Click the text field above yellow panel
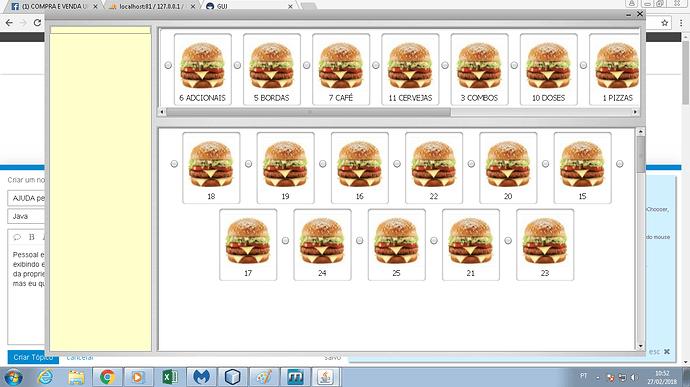Viewport: 690px width, 387px height. [x=100, y=30]
